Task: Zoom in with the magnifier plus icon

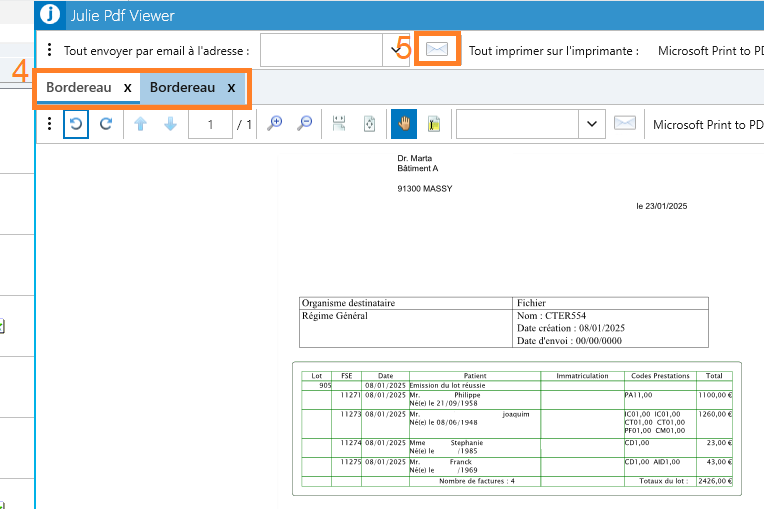Action: click(275, 124)
